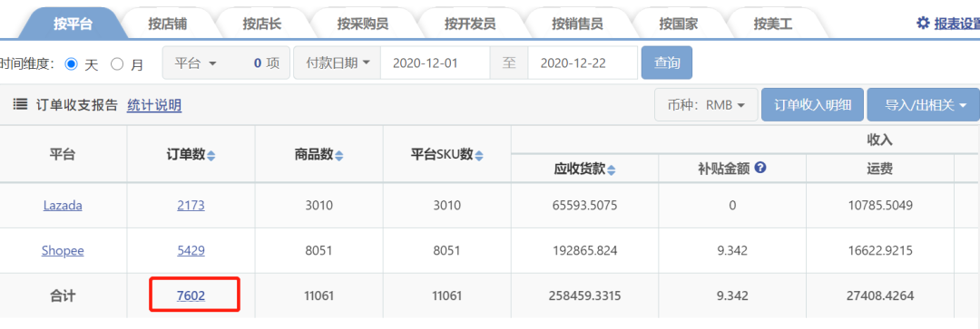Show the 补贴金额 help question icon
Image resolution: width=980 pixels, height=329 pixels.
coord(760,168)
